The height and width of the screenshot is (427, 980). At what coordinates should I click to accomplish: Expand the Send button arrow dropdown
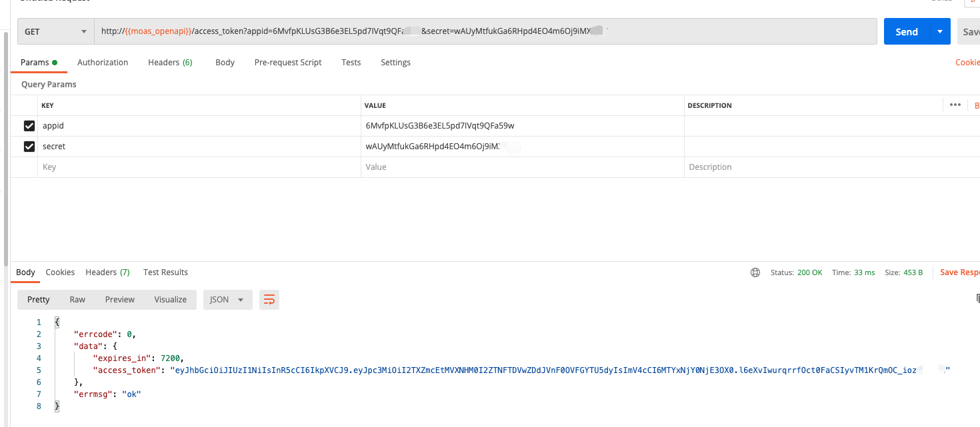(940, 31)
